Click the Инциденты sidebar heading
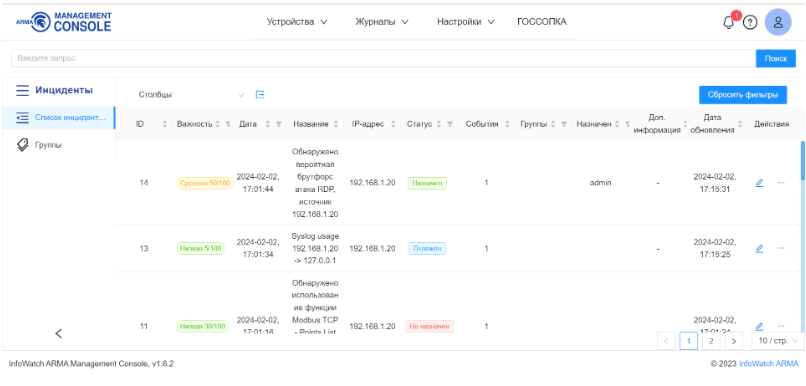 (x=64, y=90)
